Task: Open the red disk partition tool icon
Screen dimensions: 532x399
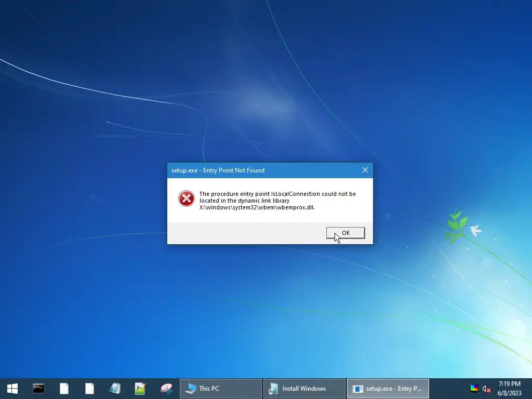Action: tap(166, 389)
